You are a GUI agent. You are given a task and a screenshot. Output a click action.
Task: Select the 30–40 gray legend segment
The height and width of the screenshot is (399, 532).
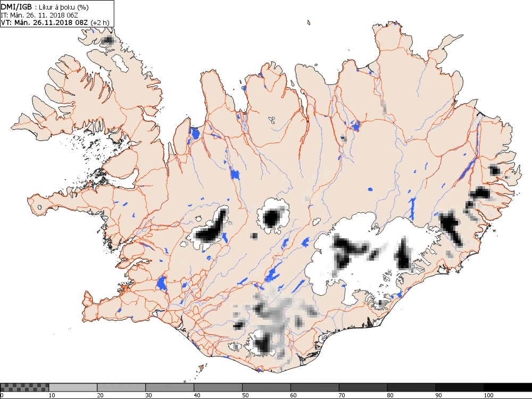coord(170,387)
